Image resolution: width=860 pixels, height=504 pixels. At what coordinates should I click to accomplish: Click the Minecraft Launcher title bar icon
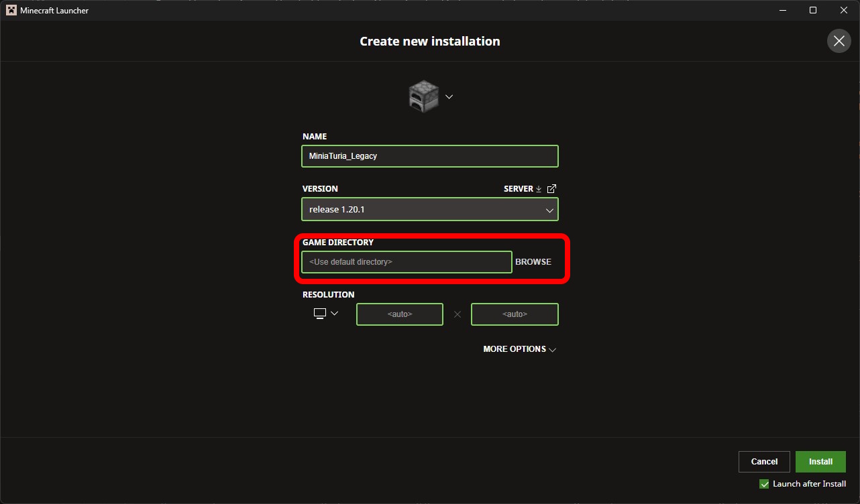(11, 10)
